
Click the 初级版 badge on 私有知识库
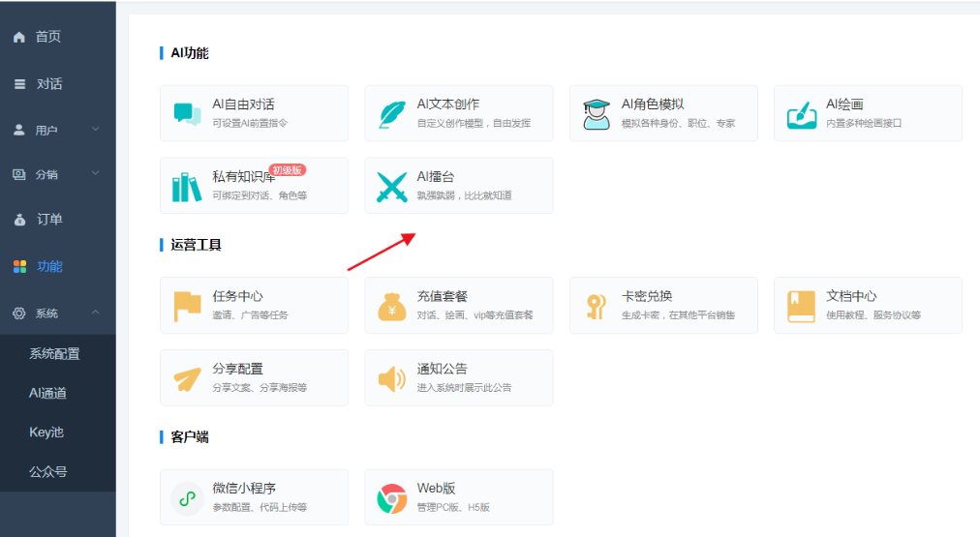[x=288, y=170]
